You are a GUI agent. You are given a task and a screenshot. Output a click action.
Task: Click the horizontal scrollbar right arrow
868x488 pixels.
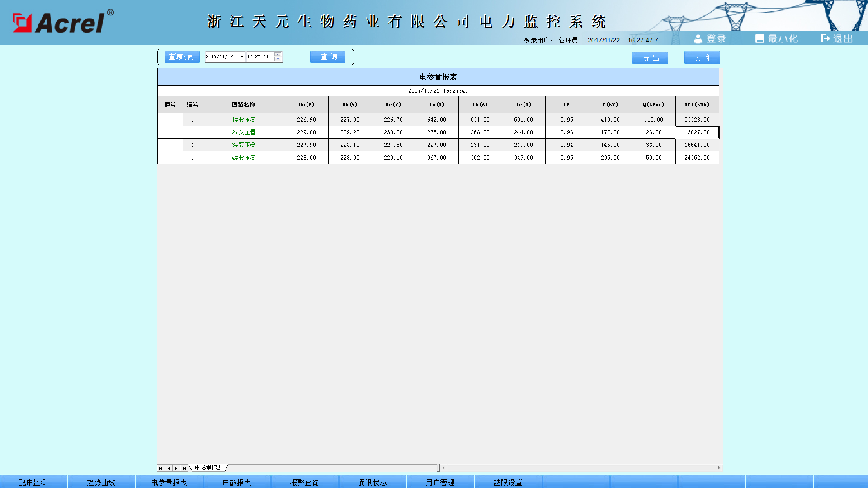tap(719, 468)
